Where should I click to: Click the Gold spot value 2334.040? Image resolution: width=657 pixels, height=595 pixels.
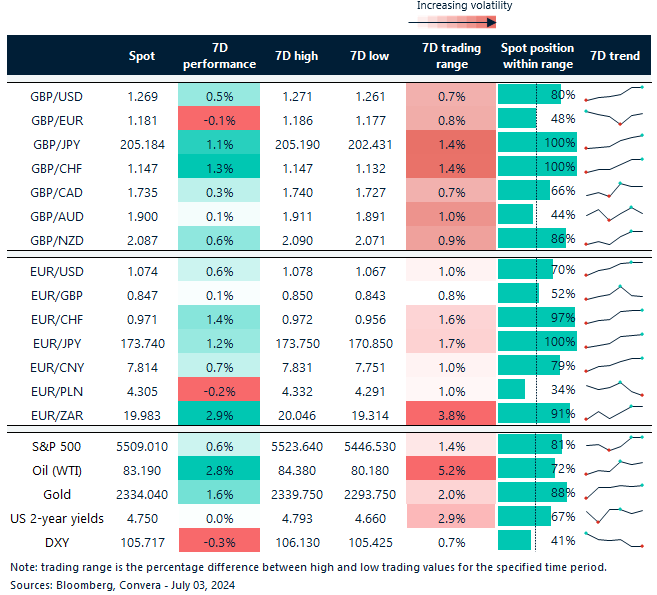pos(138,492)
